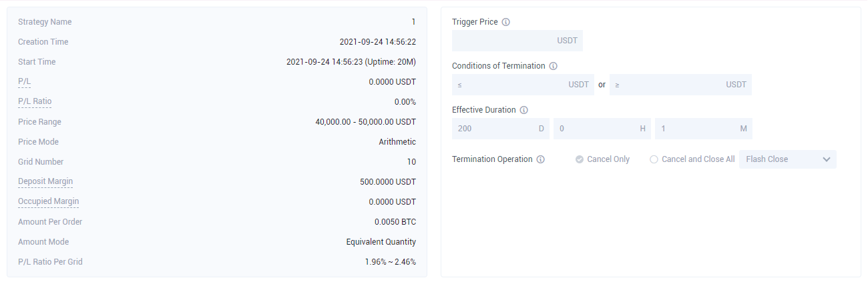
Task: Open the Flash Close dropdown
Action: [x=788, y=159]
